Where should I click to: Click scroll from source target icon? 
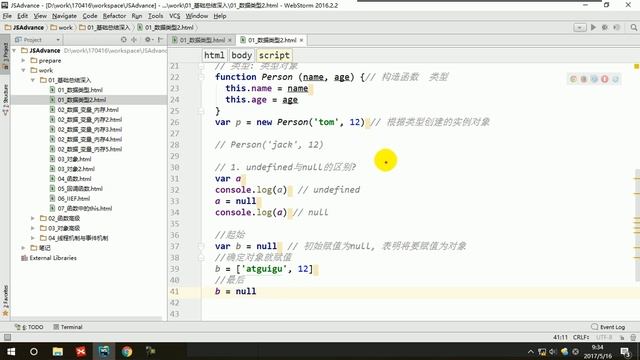[x=124, y=40]
